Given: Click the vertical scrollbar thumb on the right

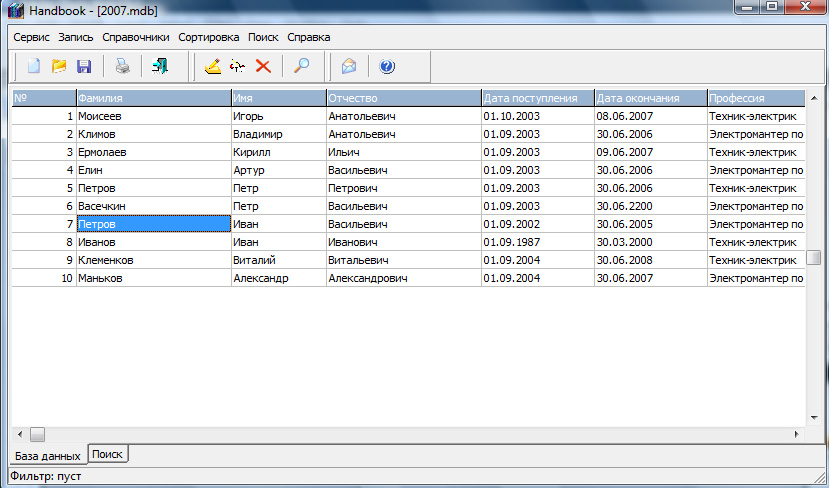Looking at the screenshot, I should point(814,257).
